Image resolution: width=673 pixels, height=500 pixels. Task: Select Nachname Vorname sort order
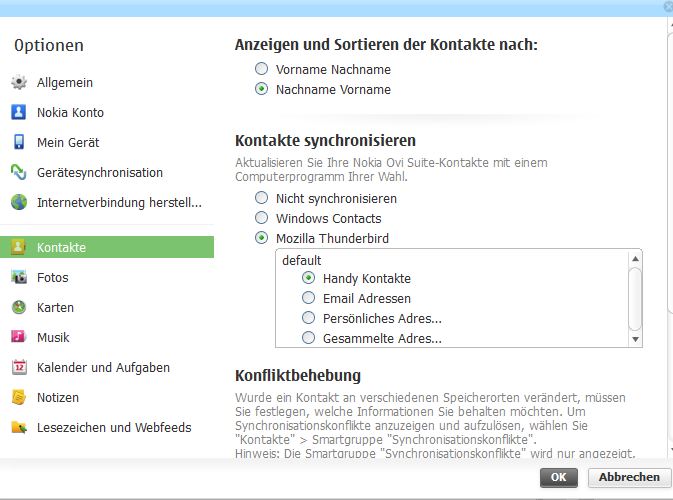pyautogui.click(x=261, y=89)
